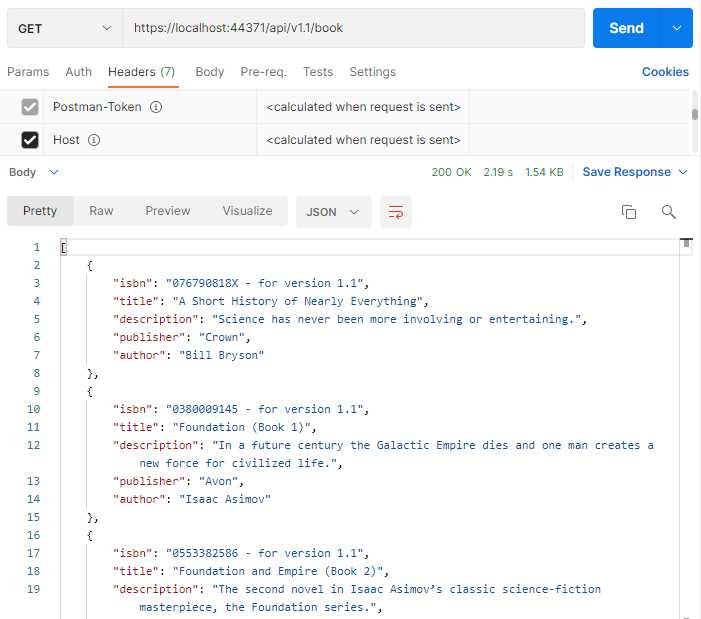Viewport: 701px width, 619px height.
Task: Click "A Short History of Nearly Everything" title
Action: [297, 301]
